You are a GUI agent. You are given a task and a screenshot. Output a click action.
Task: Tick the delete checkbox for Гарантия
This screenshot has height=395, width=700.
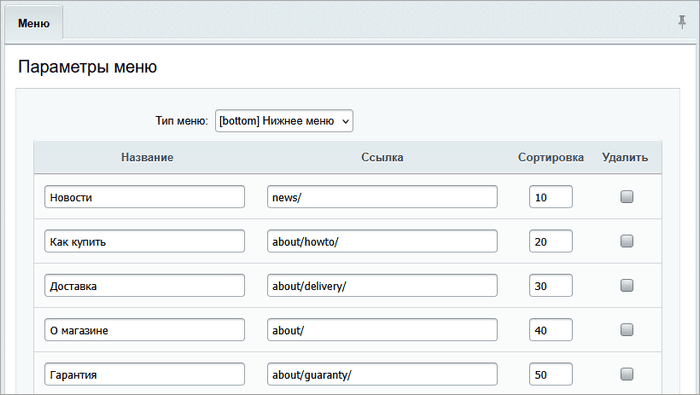tap(627, 374)
